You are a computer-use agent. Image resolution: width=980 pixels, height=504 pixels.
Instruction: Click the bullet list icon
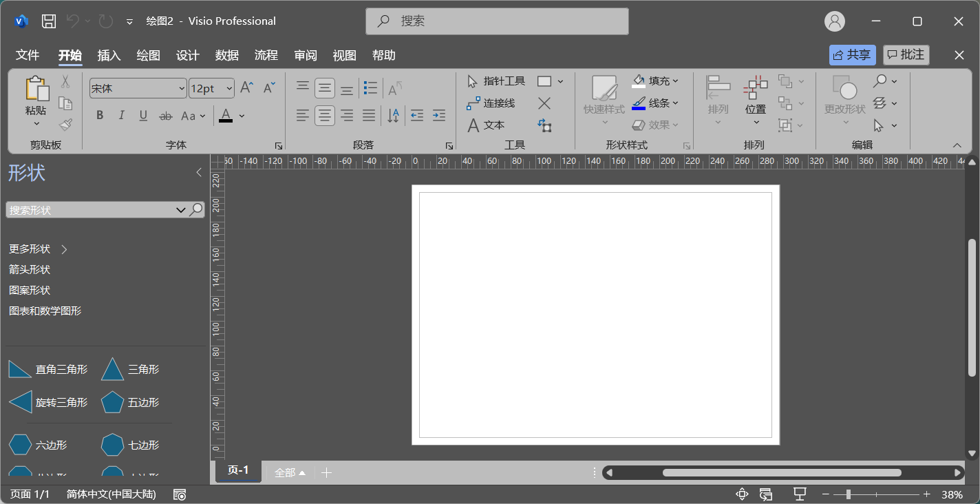(x=370, y=87)
